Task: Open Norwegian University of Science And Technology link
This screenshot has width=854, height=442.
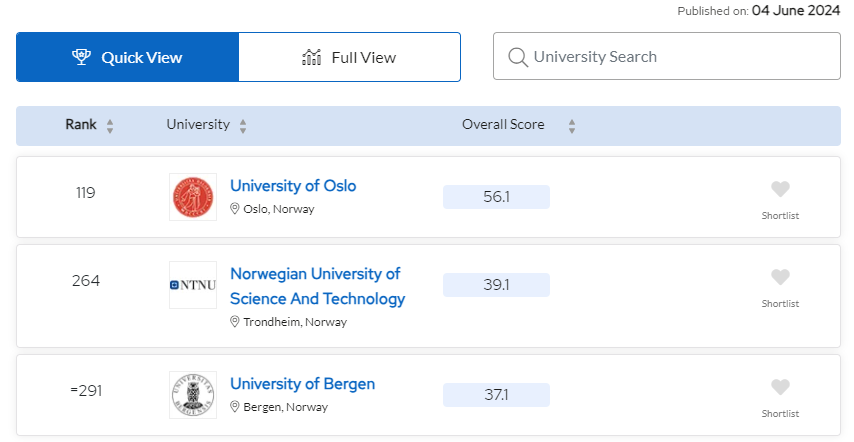Action: click(x=318, y=286)
